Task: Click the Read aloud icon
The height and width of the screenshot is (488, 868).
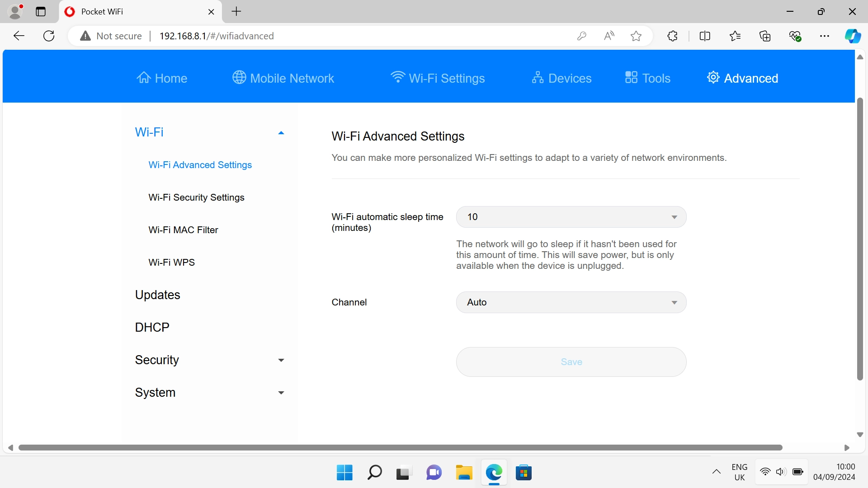Action: point(609,36)
